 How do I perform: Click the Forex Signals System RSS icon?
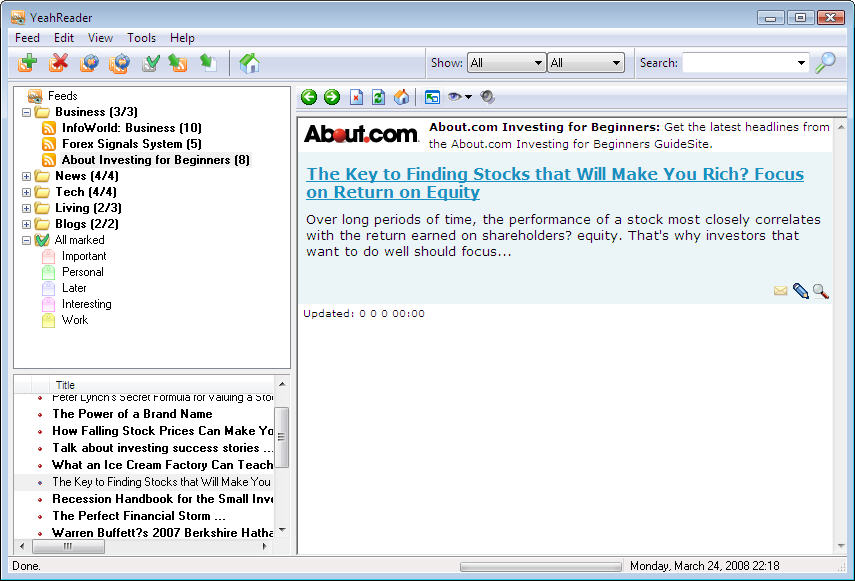pos(49,144)
